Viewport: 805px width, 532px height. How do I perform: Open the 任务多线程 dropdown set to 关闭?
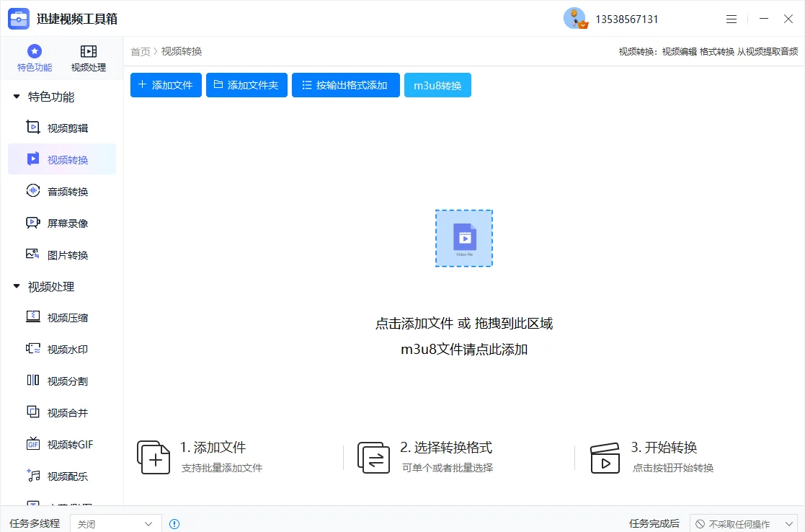(x=115, y=524)
